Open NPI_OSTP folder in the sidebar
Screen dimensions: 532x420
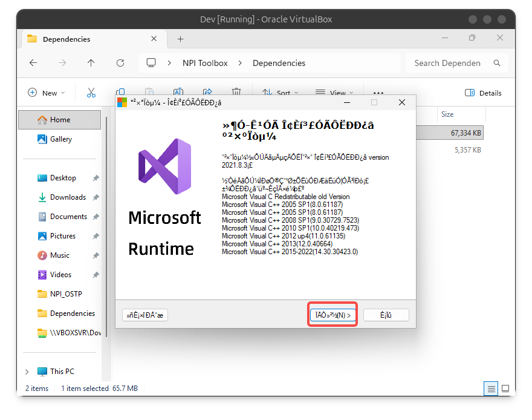[x=60, y=294]
